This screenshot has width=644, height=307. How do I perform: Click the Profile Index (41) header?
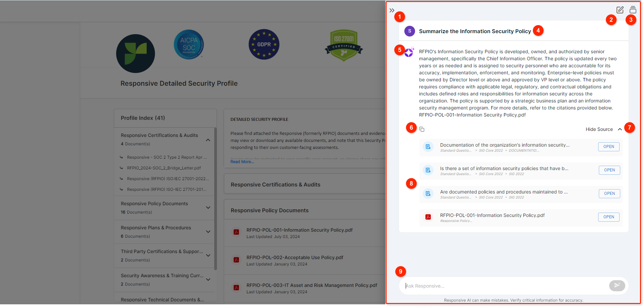pos(143,118)
